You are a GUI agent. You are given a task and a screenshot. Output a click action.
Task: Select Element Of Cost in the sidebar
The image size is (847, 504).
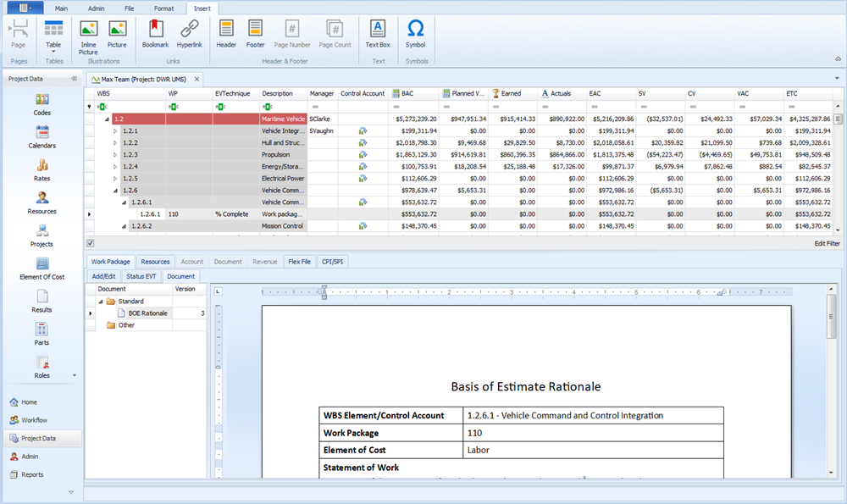pyautogui.click(x=42, y=269)
